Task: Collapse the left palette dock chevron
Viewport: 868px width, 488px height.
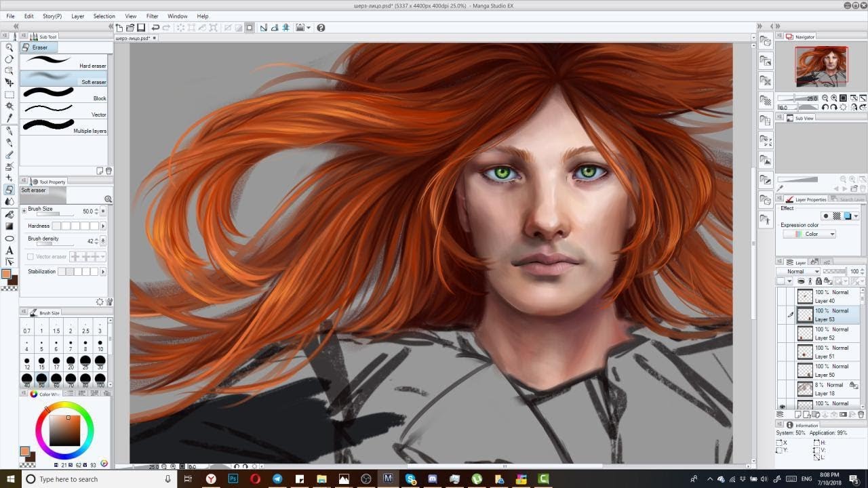Action: [16, 26]
